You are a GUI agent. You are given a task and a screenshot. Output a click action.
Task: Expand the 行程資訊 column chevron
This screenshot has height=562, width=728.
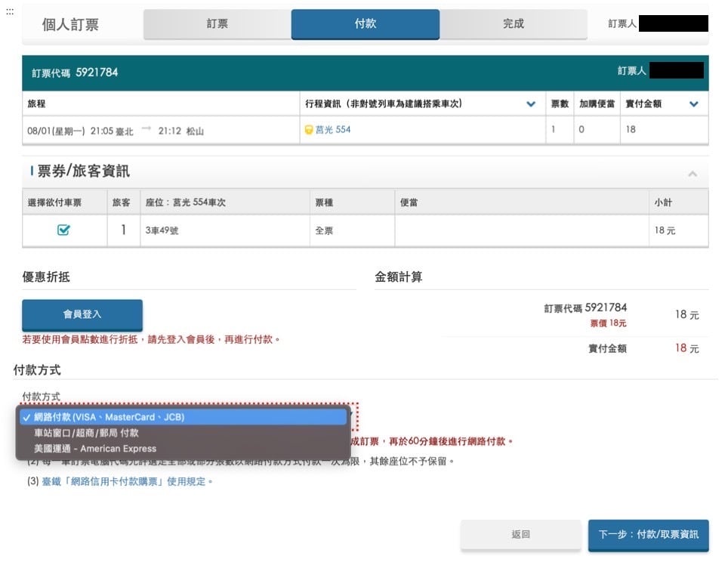[x=531, y=104]
